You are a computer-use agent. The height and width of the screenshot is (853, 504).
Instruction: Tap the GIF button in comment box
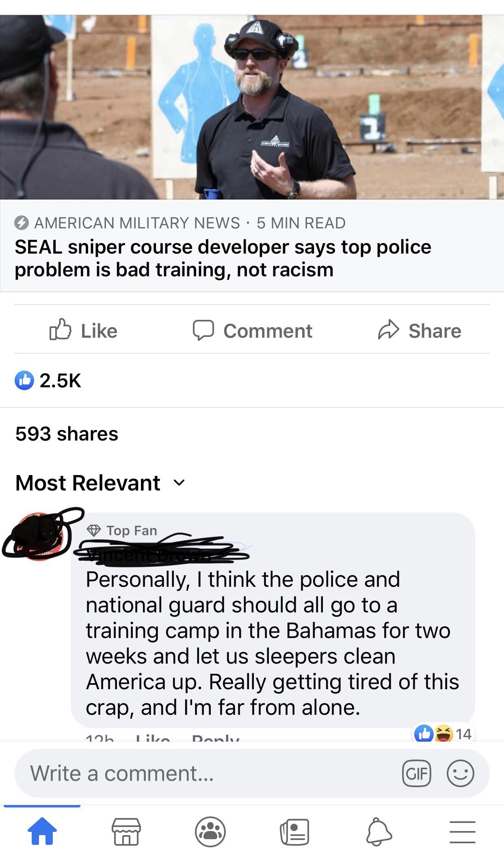click(x=416, y=773)
